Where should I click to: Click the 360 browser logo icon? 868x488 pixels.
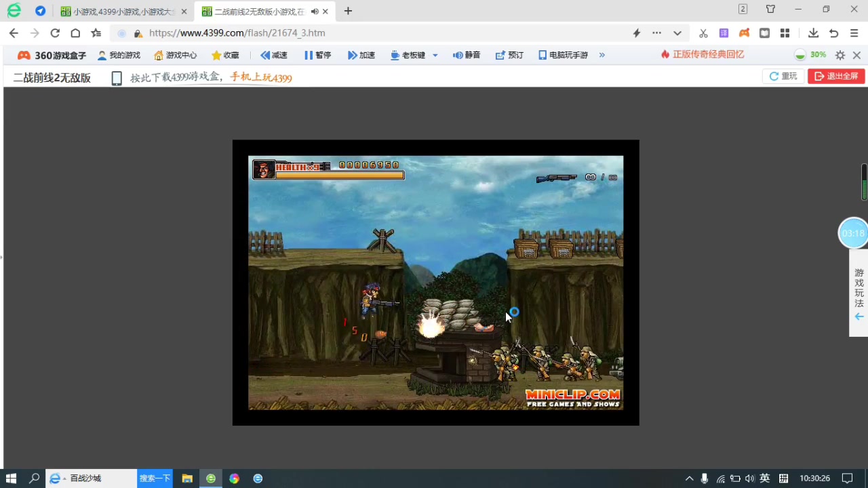(14, 11)
